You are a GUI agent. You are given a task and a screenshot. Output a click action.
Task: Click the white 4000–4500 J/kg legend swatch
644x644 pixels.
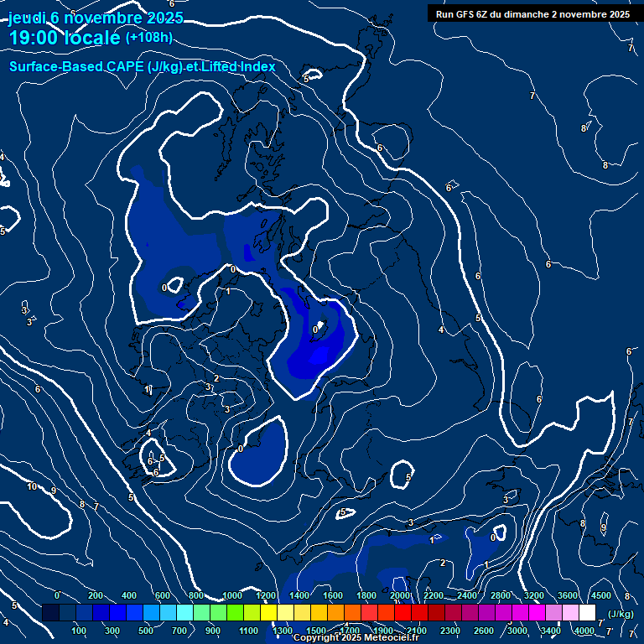click(x=587, y=612)
